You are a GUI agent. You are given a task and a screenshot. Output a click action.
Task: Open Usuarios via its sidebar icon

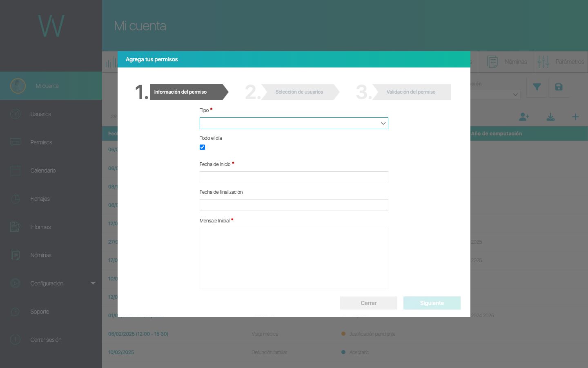point(16,114)
